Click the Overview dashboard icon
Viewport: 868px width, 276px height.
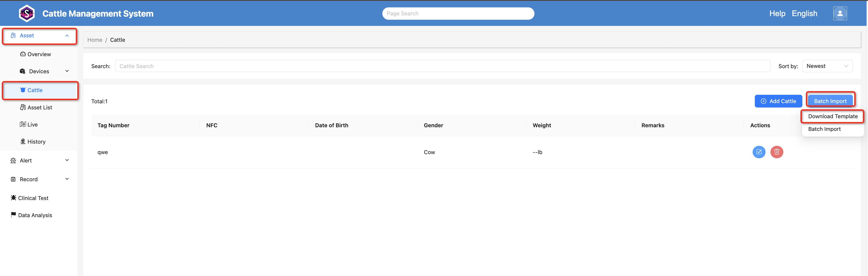(23, 54)
